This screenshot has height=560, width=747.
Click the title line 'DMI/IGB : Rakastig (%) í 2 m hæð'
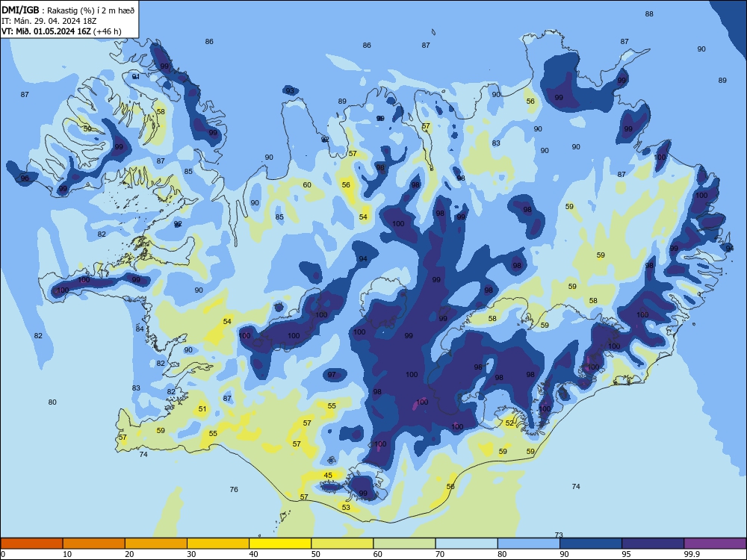tap(68, 10)
